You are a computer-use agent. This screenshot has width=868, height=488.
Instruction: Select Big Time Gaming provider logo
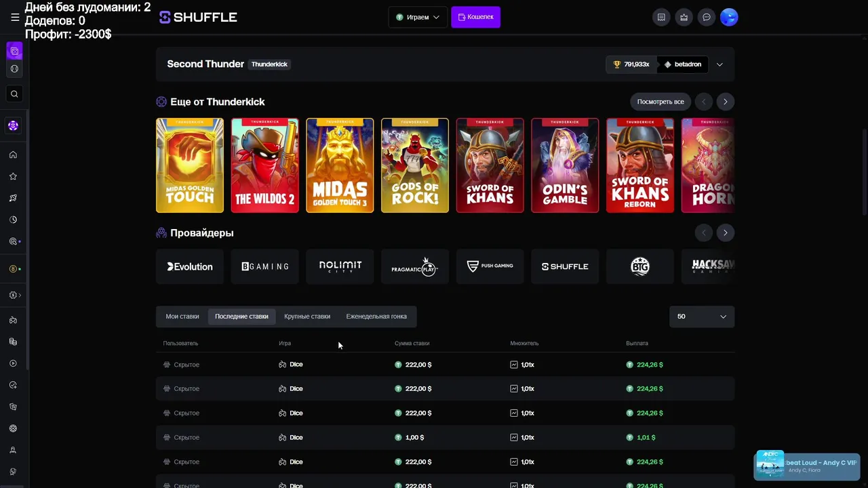coord(640,266)
